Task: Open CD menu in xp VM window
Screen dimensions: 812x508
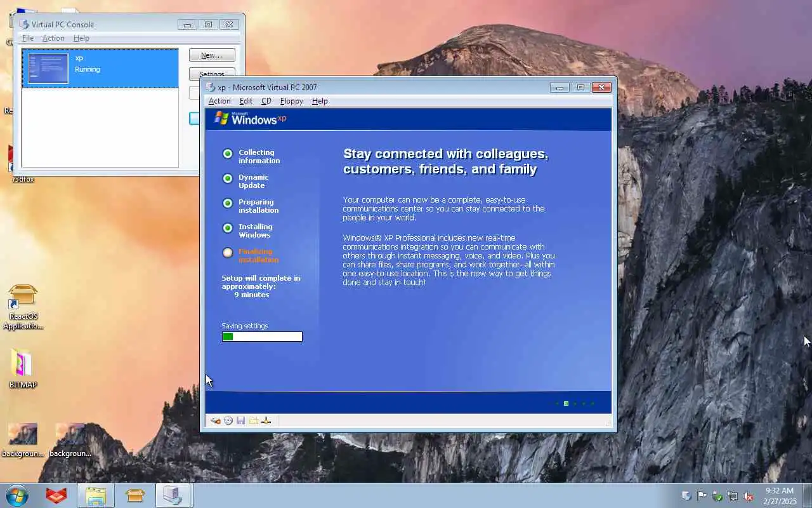Action: [x=266, y=101]
